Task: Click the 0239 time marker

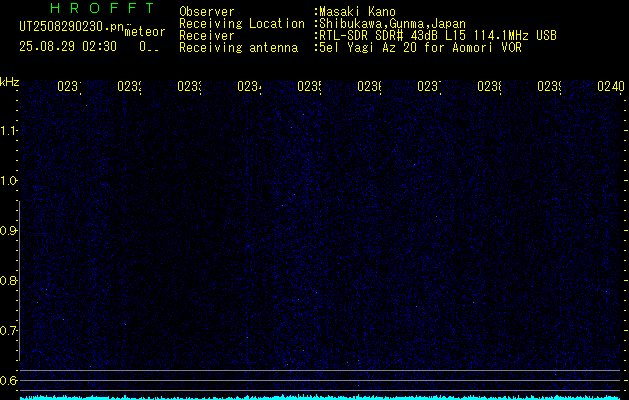Action: click(x=550, y=86)
